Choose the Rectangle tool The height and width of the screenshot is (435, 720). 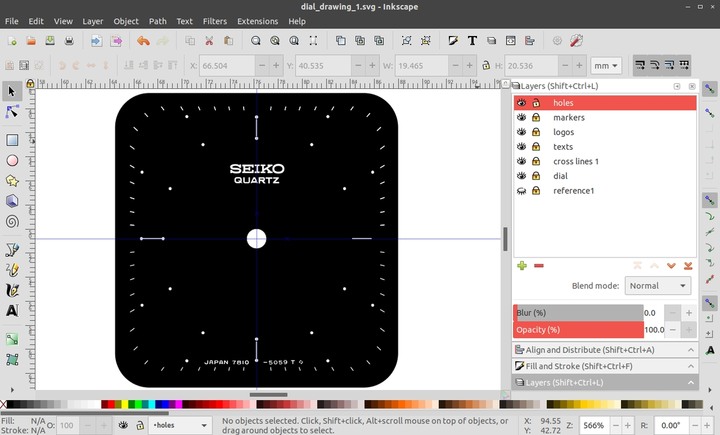[12, 140]
